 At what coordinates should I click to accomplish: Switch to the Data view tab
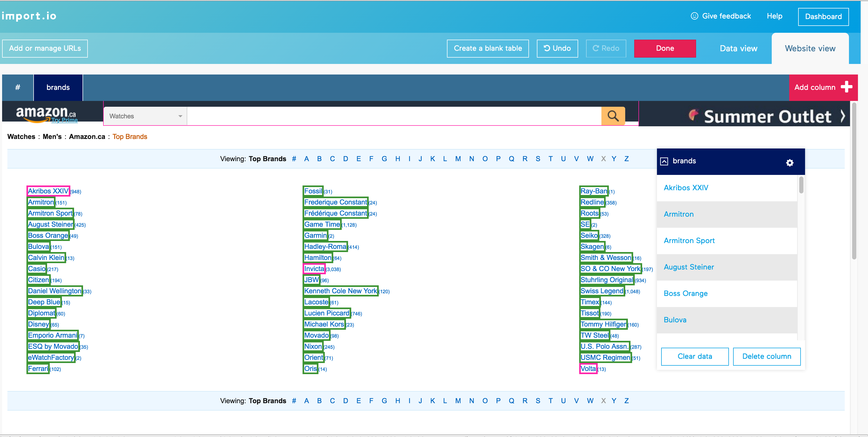pyautogui.click(x=738, y=48)
